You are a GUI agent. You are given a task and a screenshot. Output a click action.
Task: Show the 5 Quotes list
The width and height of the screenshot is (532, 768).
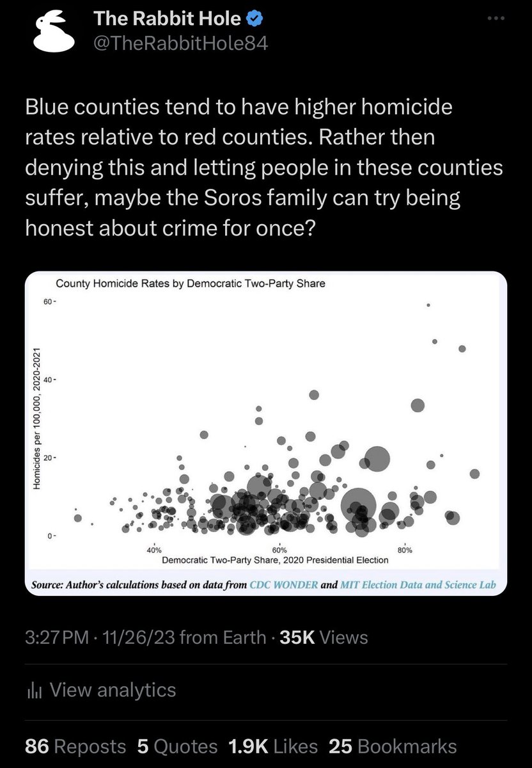pos(177,746)
